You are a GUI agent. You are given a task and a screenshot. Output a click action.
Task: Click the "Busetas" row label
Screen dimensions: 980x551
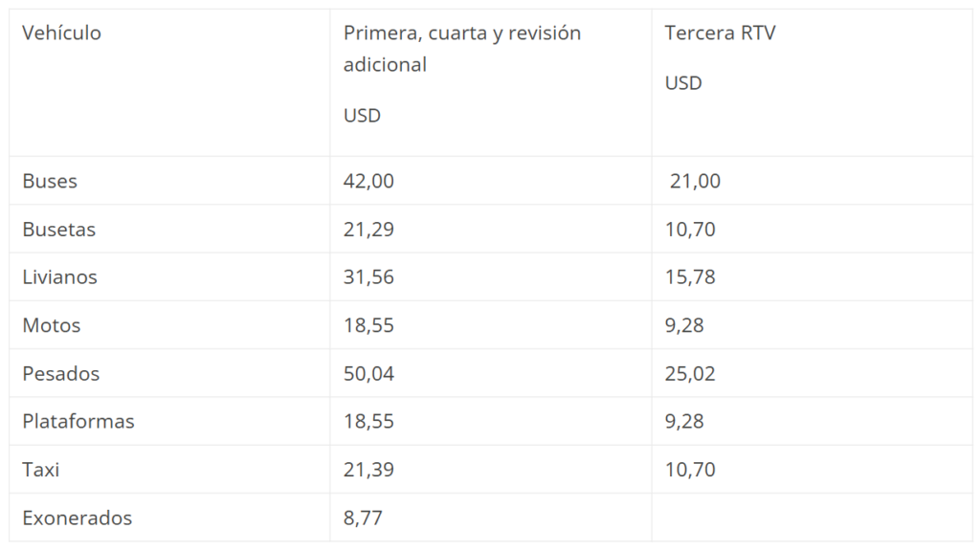pos(59,230)
